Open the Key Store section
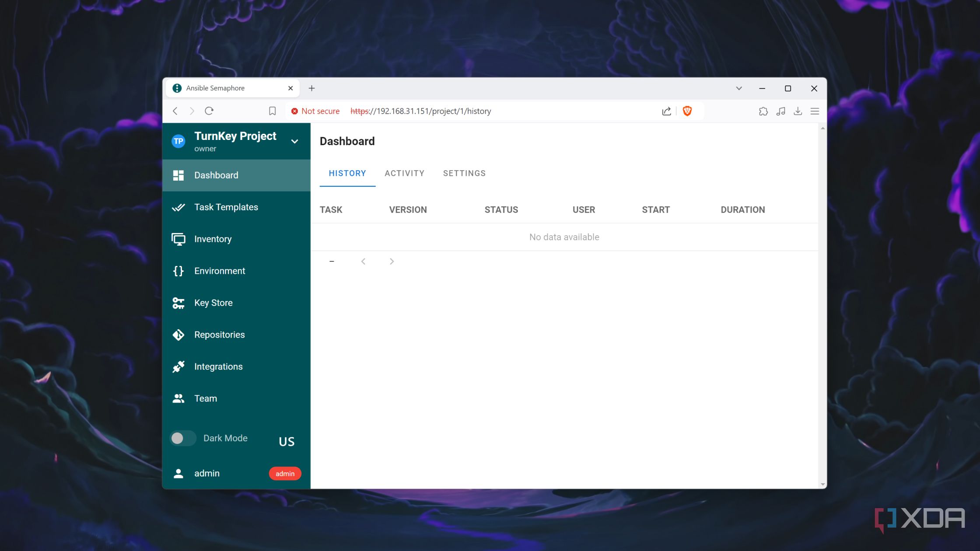Viewport: 980px width, 551px height. pyautogui.click(x=213, y=303)
